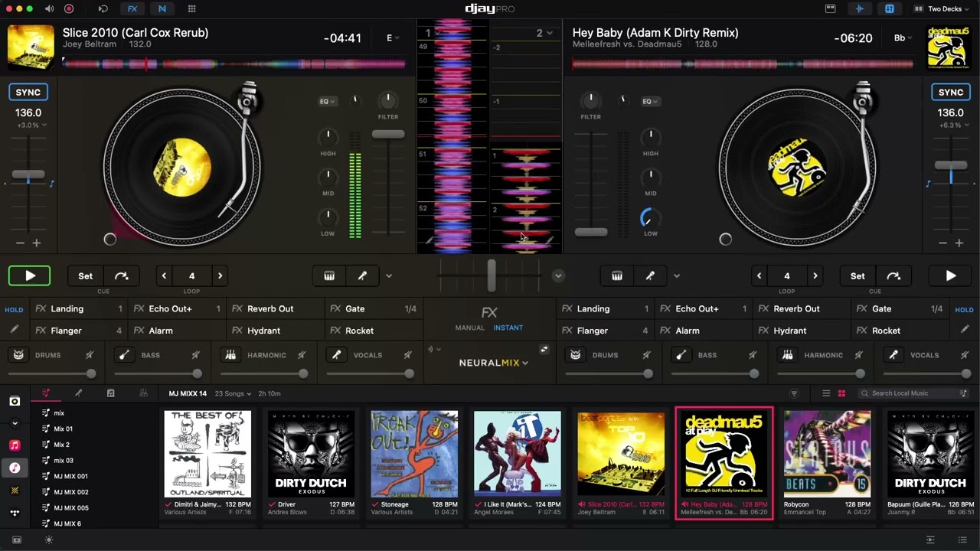This screenshot has height=551, width=980.
Task: Click the center crossfader handle
Action: pos(492,275)
